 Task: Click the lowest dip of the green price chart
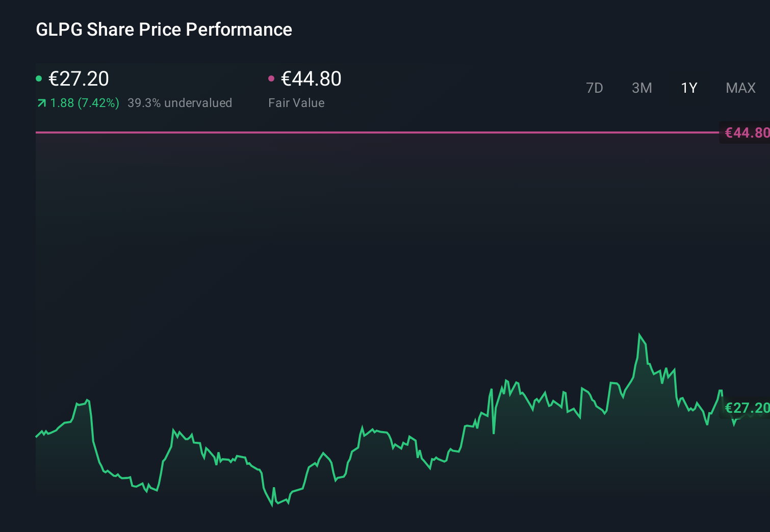pos(273,506)
